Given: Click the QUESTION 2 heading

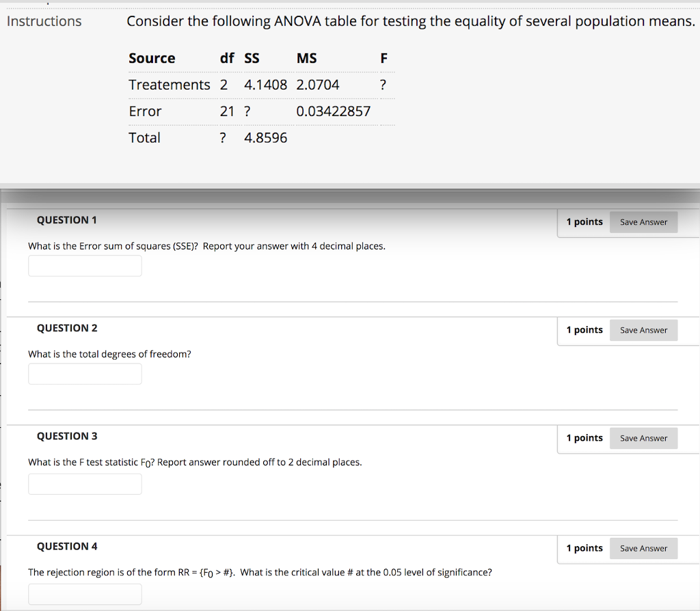Looking at the screenshot, I should click(67, 328).
